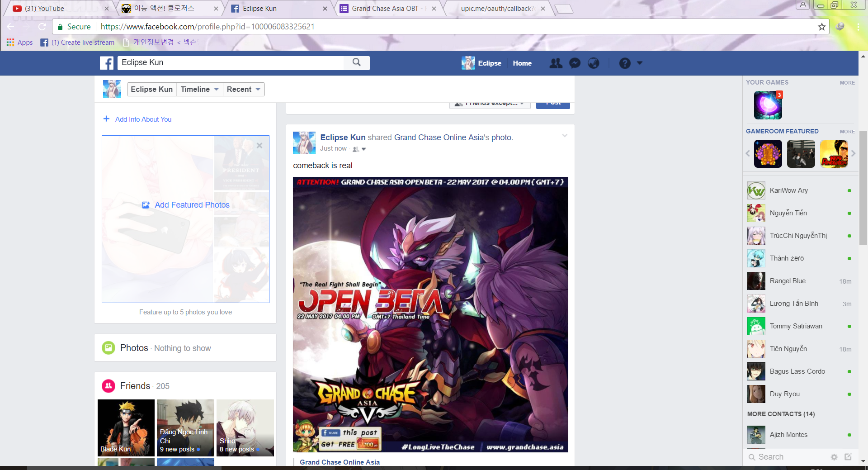Screen dimensions: 868x470
Task: Go to Home in Facebook header
Action: pos(522,63)
